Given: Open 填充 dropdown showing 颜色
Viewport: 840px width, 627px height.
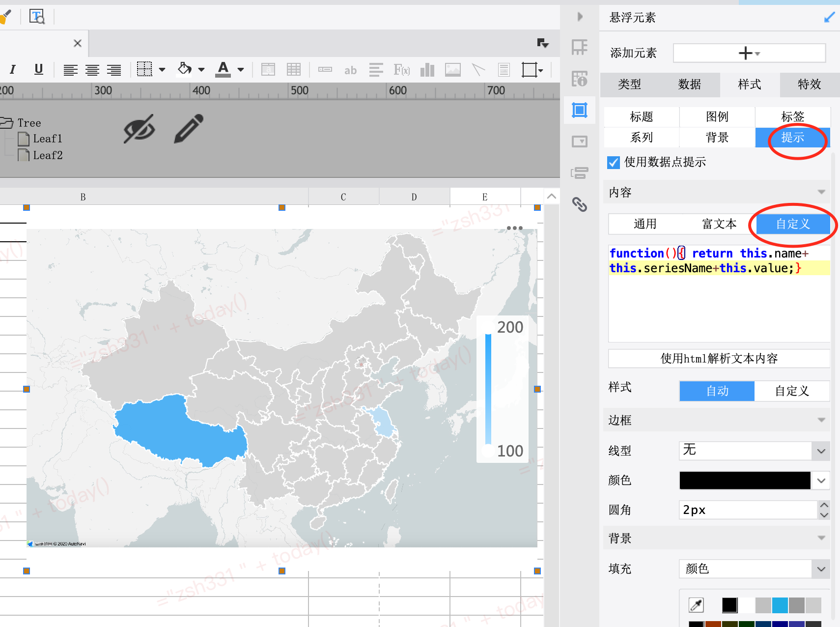Looking at the screenshot, I should coord(754,569).
